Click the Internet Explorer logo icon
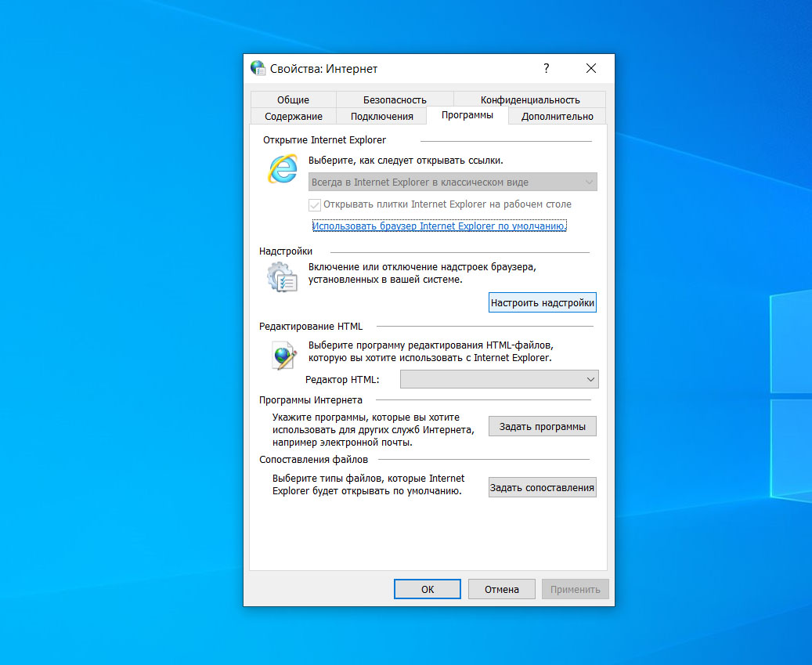 tap(282, 169)
